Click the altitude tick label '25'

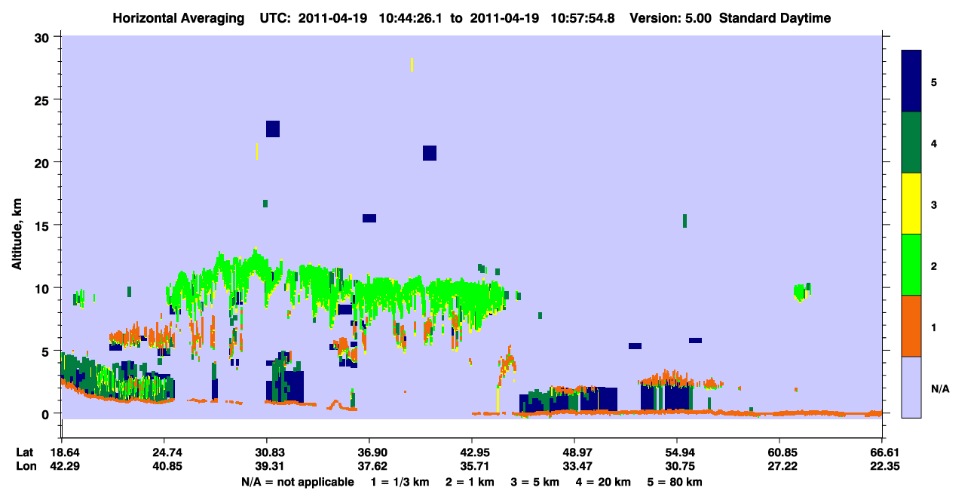tap(44, 100)
